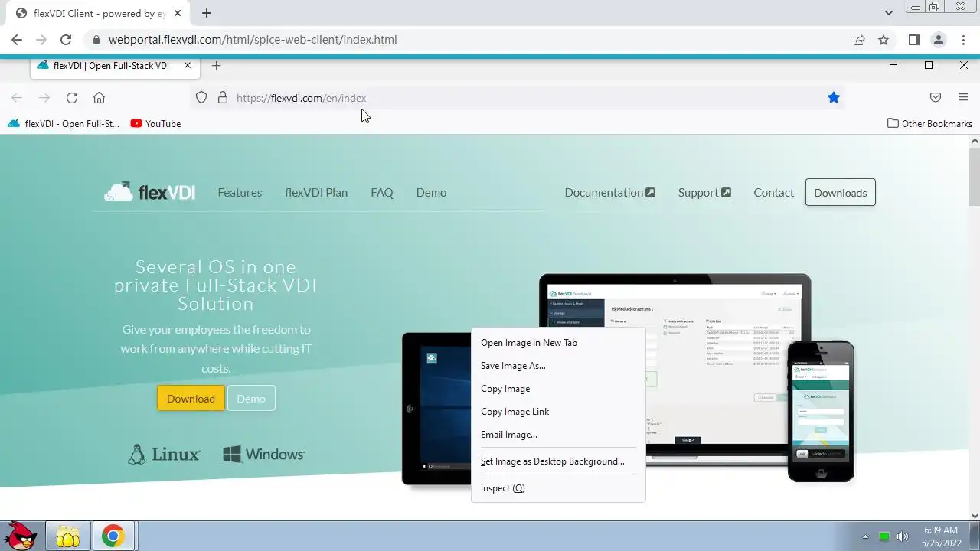Select Open Image in New Tab
The height and width of the screenshot is (551, 980).
click(x=558, y=343)
